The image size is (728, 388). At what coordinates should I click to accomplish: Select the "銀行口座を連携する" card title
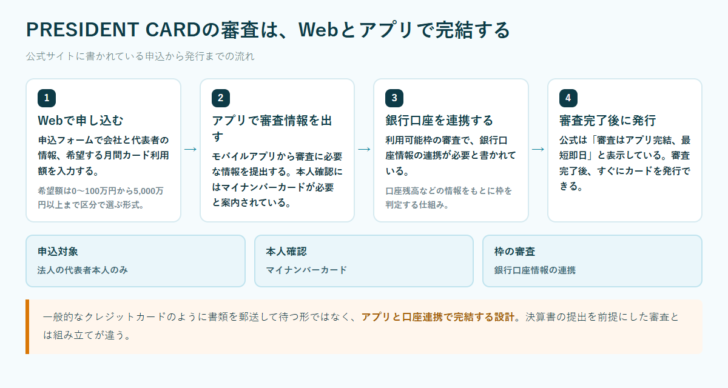tap(439, 121)
